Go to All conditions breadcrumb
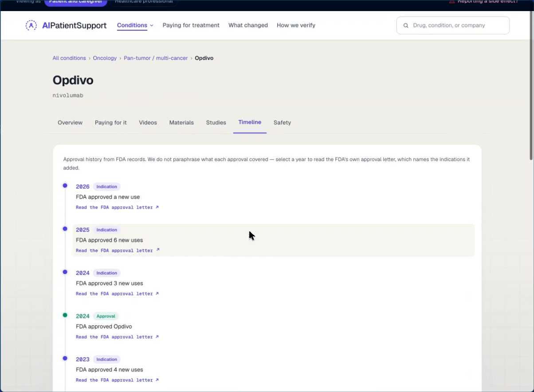This screenshot has width=534, height=392. click(69, 58)
